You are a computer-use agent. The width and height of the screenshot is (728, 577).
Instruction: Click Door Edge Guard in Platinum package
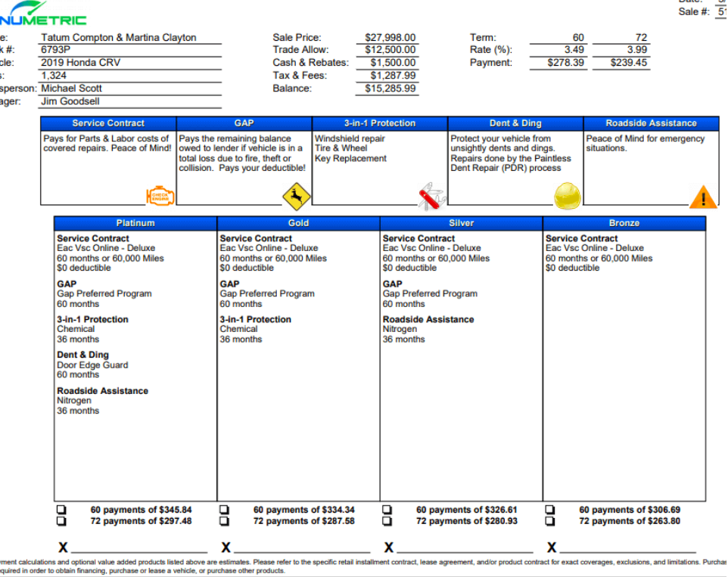(x=92, y=365)
